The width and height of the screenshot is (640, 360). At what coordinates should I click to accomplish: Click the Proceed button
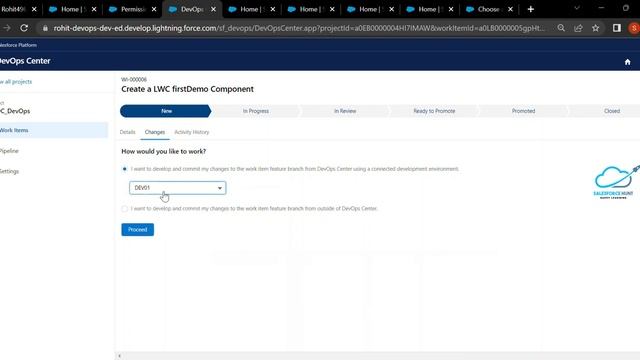[x=138, y=229]
